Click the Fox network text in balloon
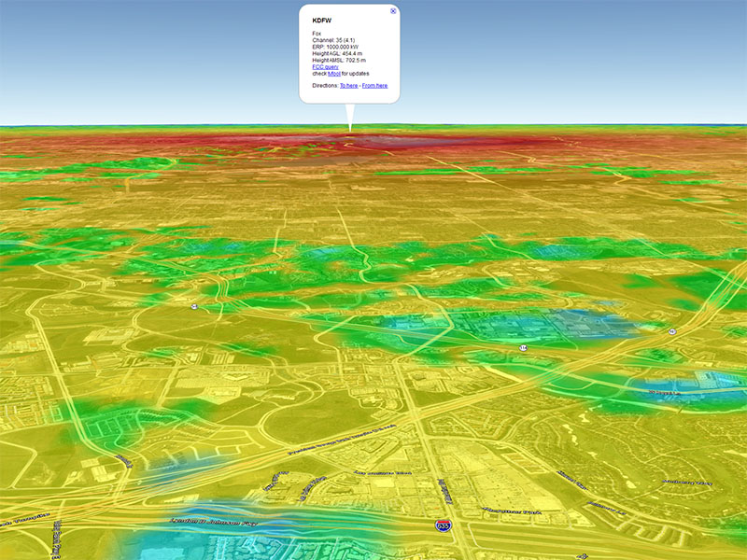 (317, 34)
